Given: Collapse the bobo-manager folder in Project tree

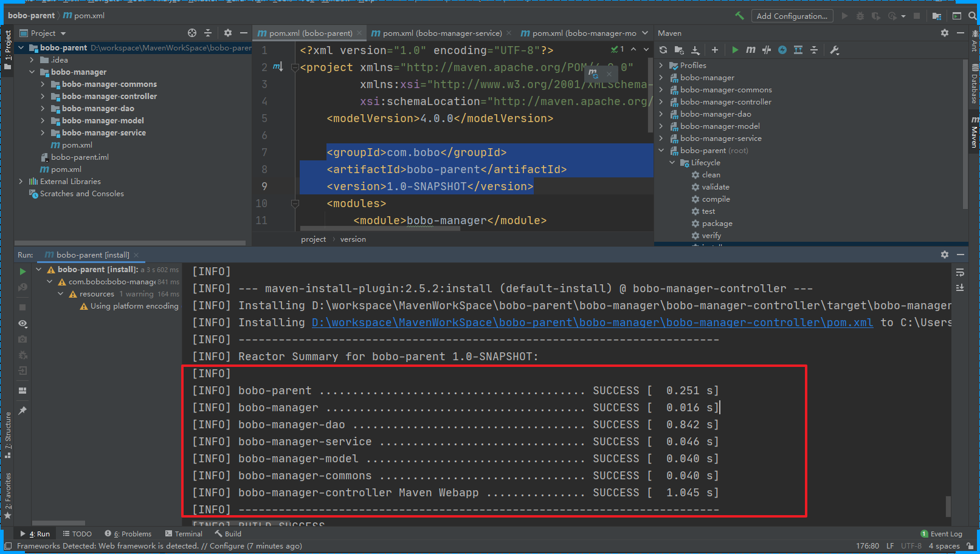Looking at the screenshot, I should click(x=32, y=72).
